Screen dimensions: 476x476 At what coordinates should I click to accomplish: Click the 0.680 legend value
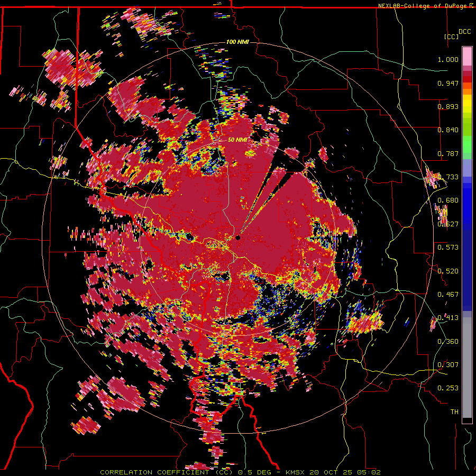448,200
